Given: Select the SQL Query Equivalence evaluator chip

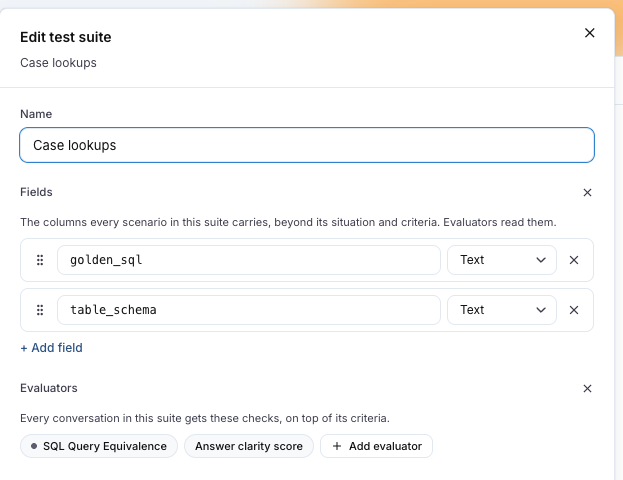Looking at the screenshot, I should tap(99, 446).
